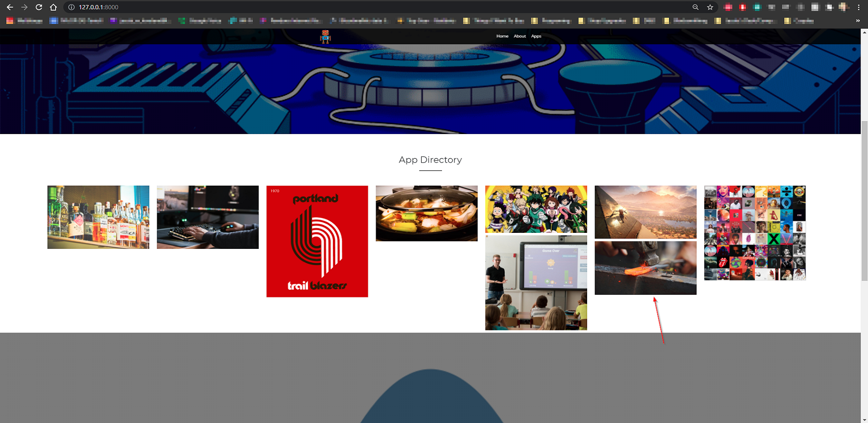Click the site info icon in address bar
Image resolution: width=868 pixels, height=423 pixels.
click(71, 7)
